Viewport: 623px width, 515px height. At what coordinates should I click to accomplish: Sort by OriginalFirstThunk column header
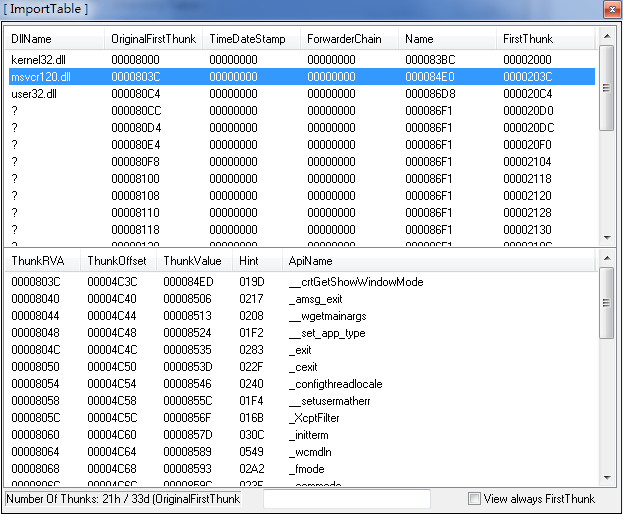(x=153, y=39)
